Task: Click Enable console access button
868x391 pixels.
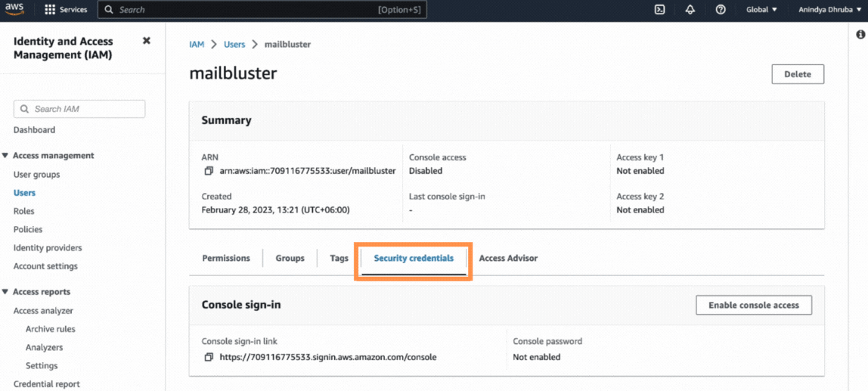Action: [x=754, y=305]
